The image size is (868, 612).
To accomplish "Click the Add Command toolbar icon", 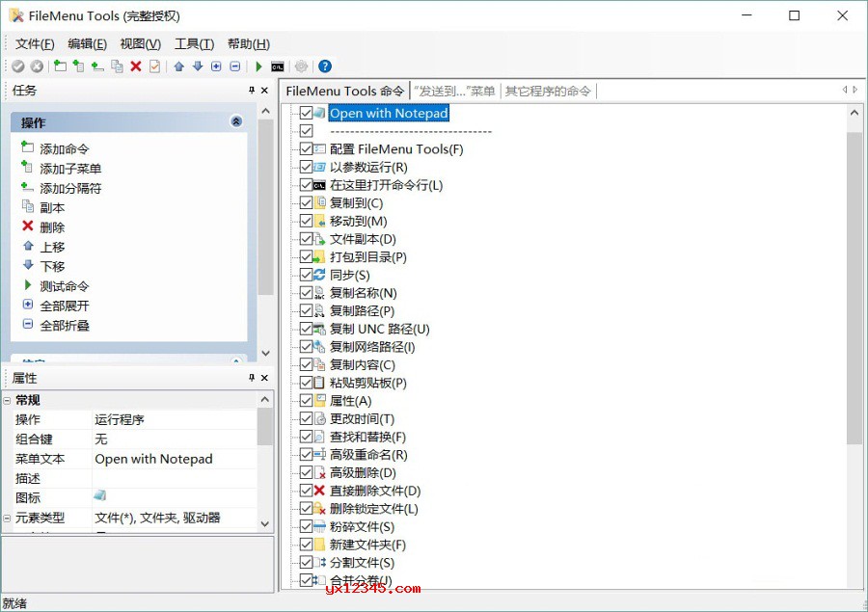I will pyautogui.click(x=60, y=67).
